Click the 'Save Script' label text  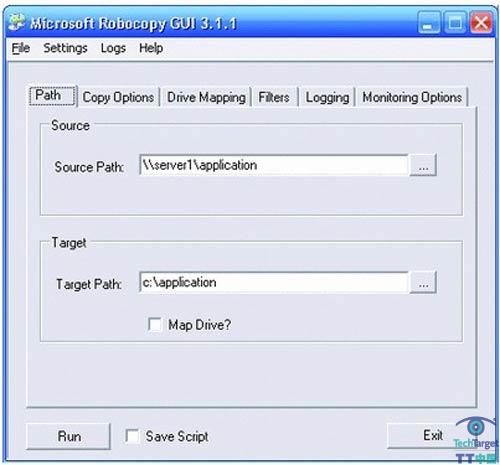[x=177, y=436]
